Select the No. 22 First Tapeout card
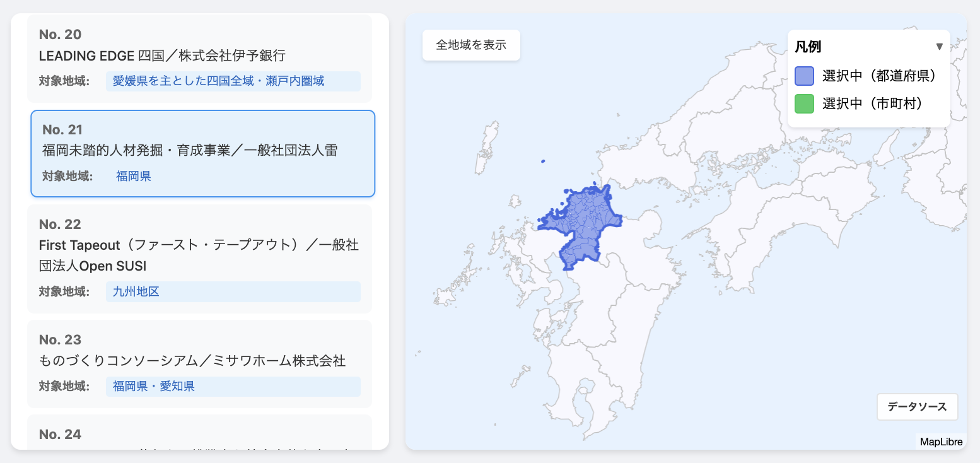980x463 pixels. click(x=199, y=259)
